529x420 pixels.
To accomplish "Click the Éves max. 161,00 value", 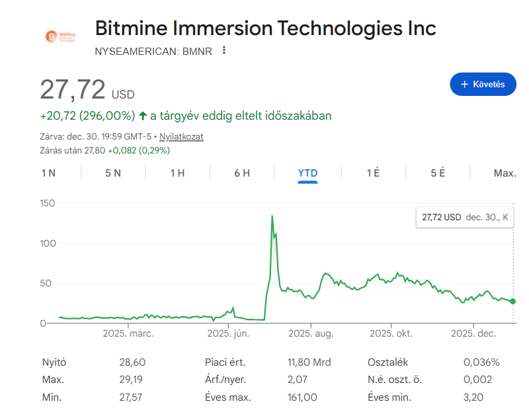I will (302, 398).
